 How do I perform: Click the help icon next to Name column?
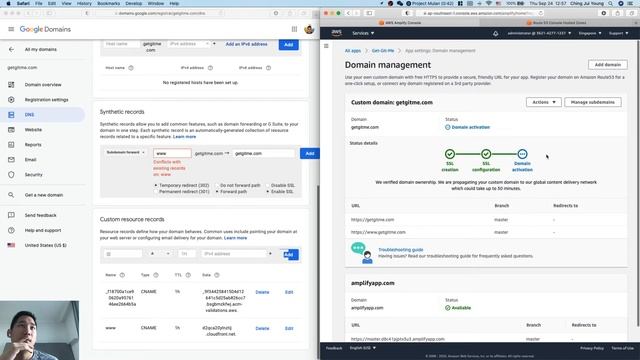[122, 275]
